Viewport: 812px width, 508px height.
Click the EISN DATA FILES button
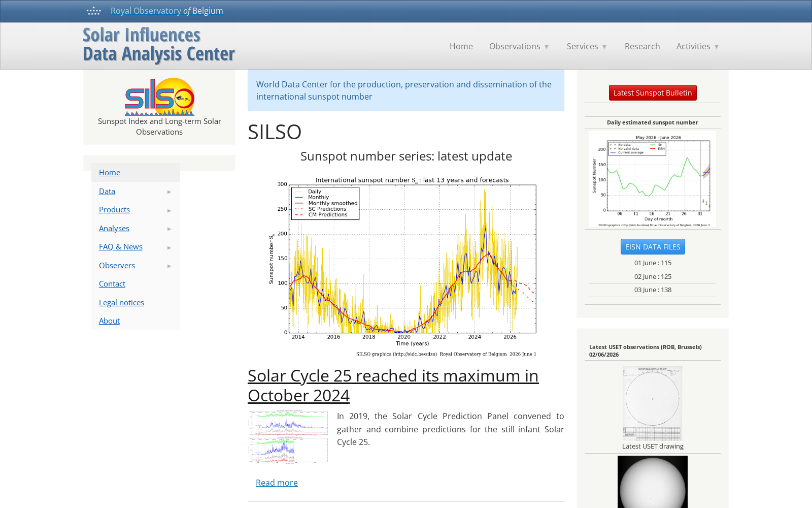coord(653,246)
